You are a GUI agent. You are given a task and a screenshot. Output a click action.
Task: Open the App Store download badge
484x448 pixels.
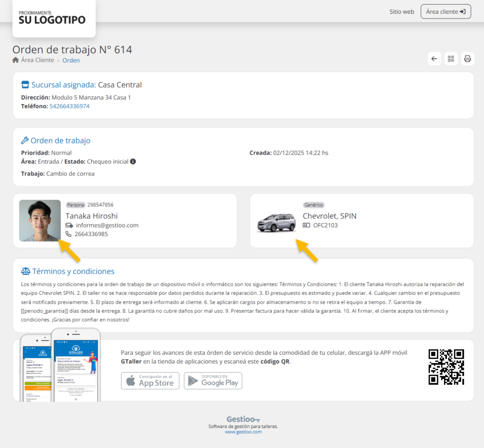pyautogui.click(x=150, y=381)
